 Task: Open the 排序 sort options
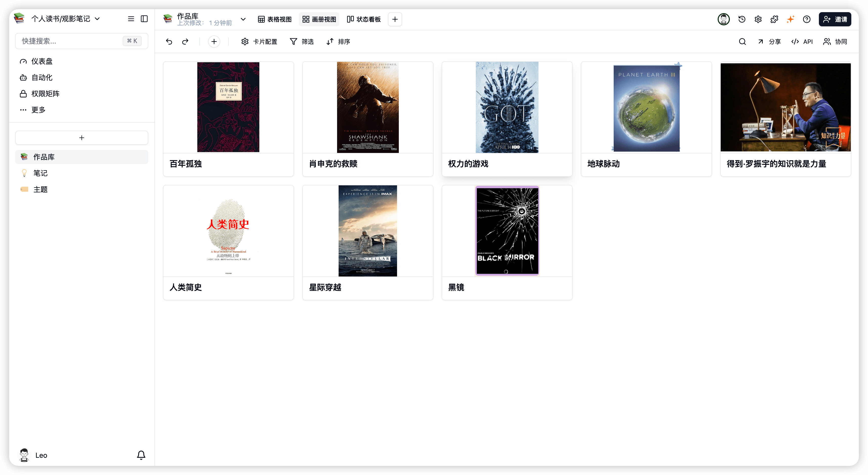click(x=338, y=42)
